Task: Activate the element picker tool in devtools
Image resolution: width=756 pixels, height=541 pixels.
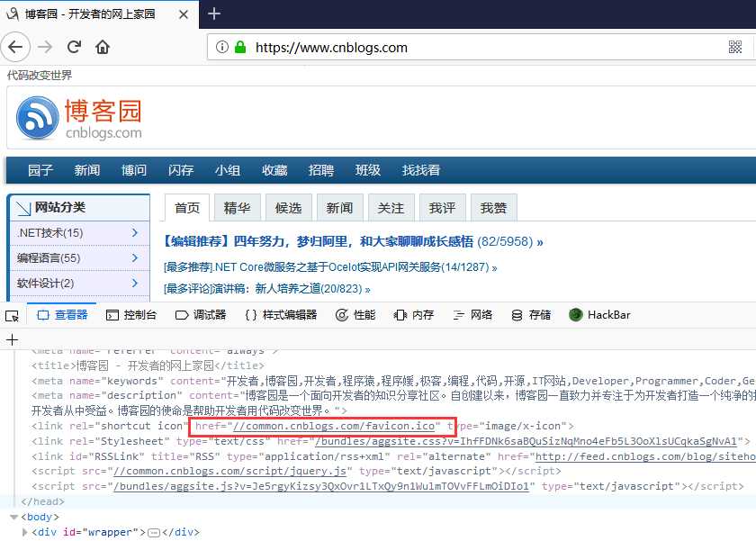Action: click(x=12, y=316)
